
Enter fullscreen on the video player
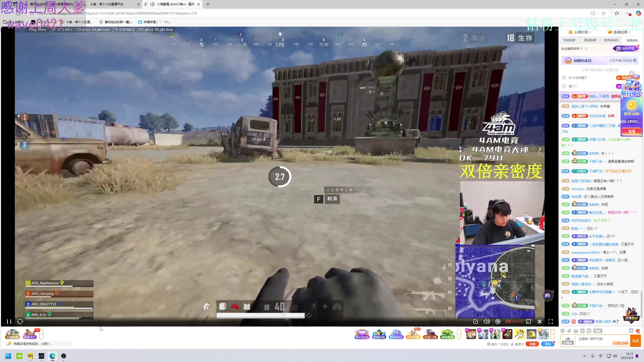coord(551,322)
